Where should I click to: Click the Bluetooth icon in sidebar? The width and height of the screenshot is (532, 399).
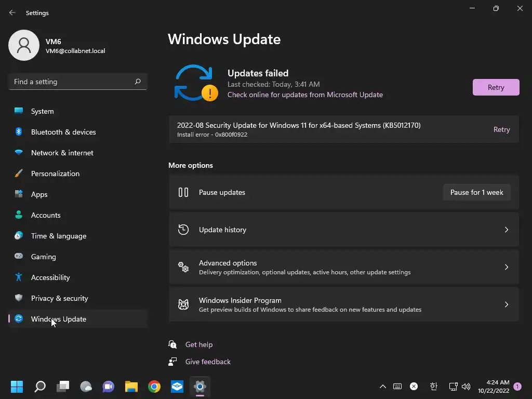[19, 131]
